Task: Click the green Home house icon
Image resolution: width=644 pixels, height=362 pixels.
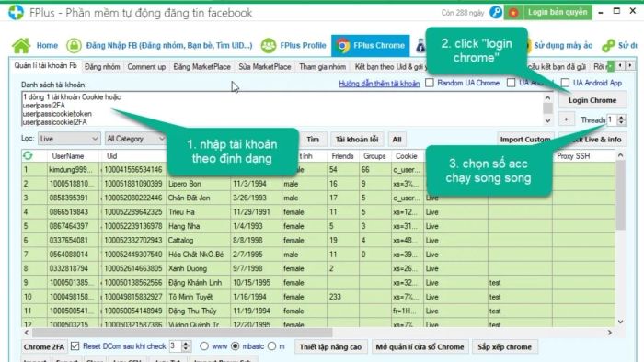Action: pos(21,46)
